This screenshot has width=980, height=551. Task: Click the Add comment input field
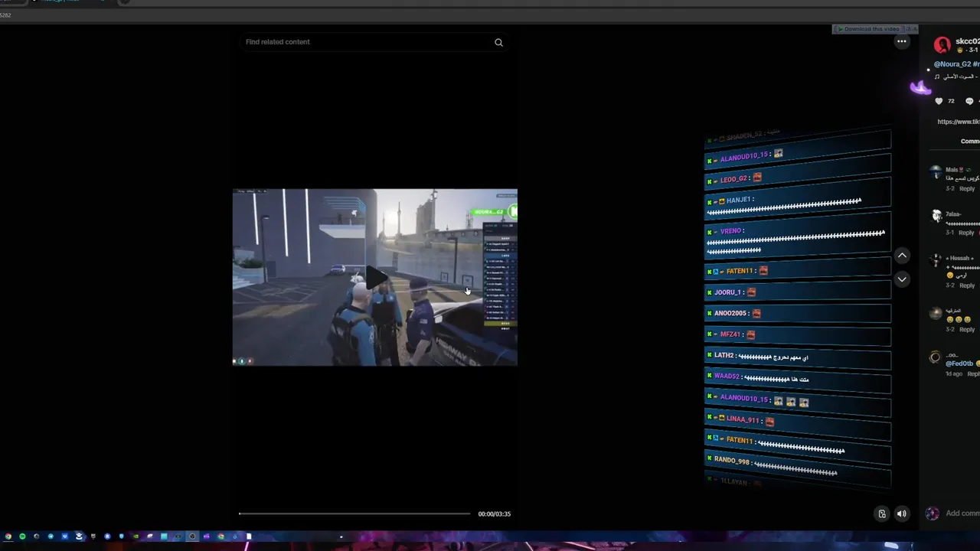coord(962,514)
